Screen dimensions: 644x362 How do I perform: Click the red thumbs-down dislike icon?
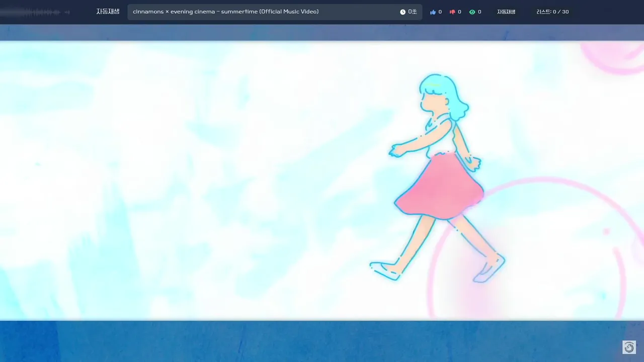pos(452,12)
